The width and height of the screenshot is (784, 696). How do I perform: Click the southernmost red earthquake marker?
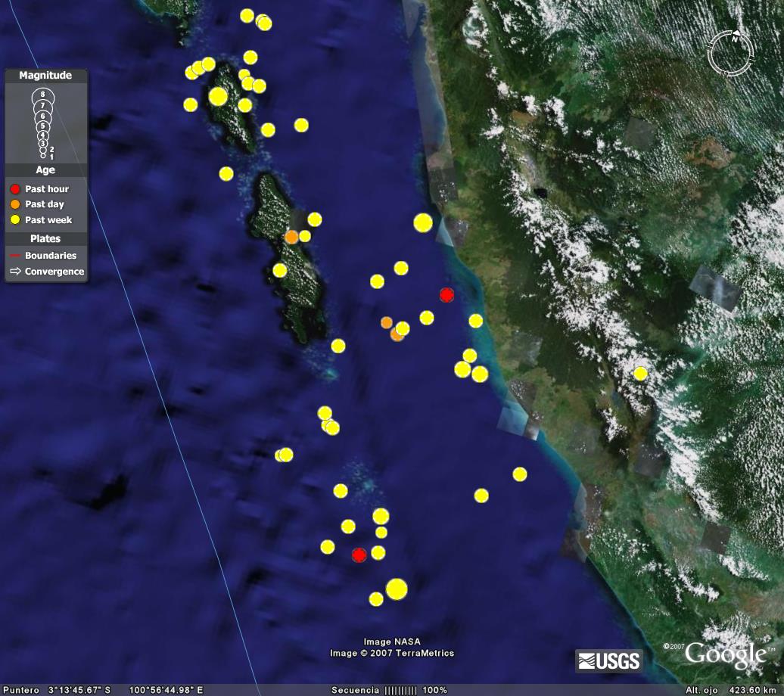coord(359,555)
